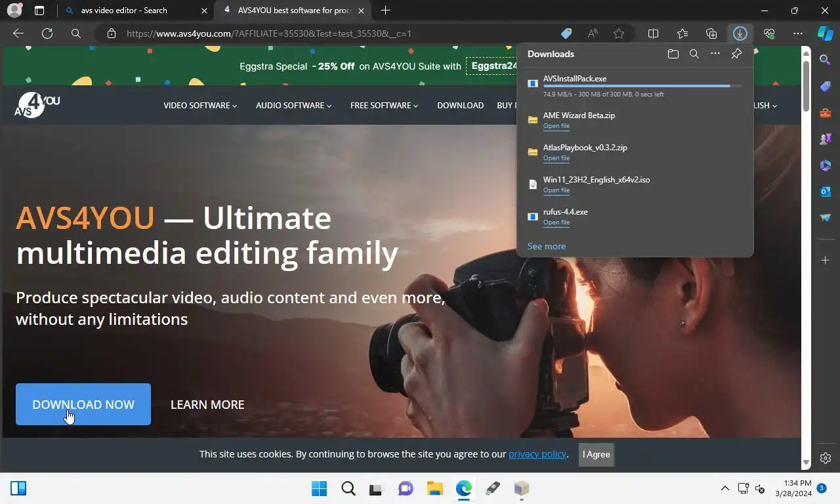Select the AVS4YOU best software tab
840x504 pixels.
pyautogui.click(x=292, y=10)
